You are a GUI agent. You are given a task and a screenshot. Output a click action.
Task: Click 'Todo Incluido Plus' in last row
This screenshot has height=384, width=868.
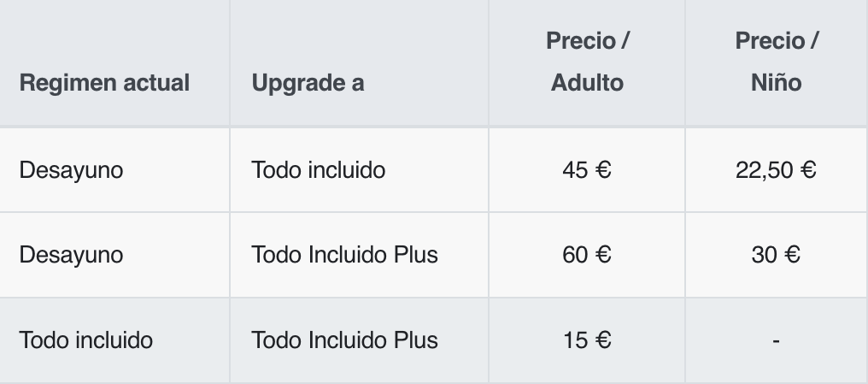point(345,340)
